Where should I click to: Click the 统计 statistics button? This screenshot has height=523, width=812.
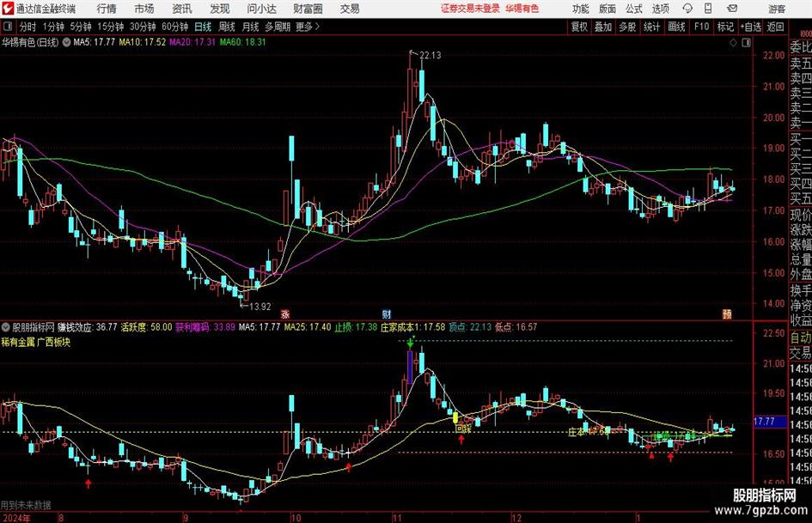tap(651, 27)
